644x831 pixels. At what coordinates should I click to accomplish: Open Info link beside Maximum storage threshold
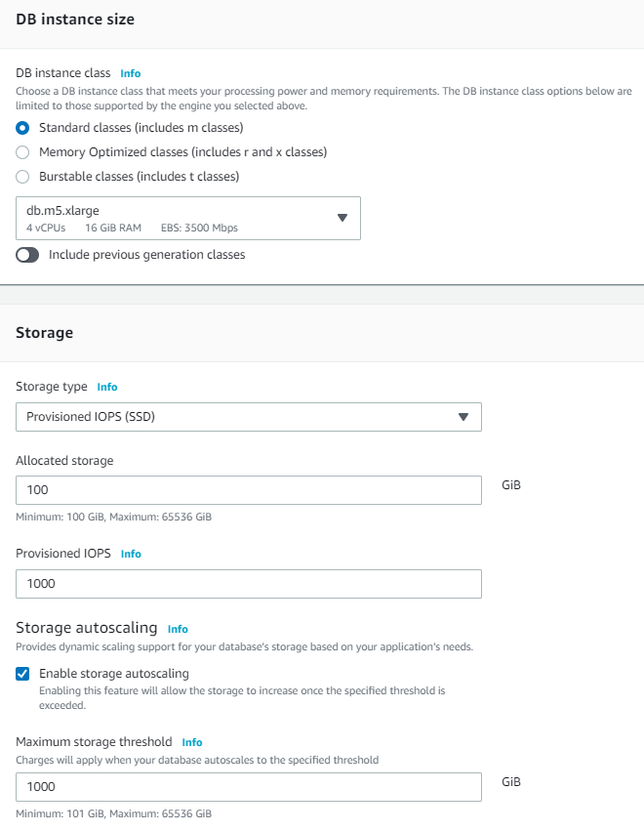tap(191, 742)
